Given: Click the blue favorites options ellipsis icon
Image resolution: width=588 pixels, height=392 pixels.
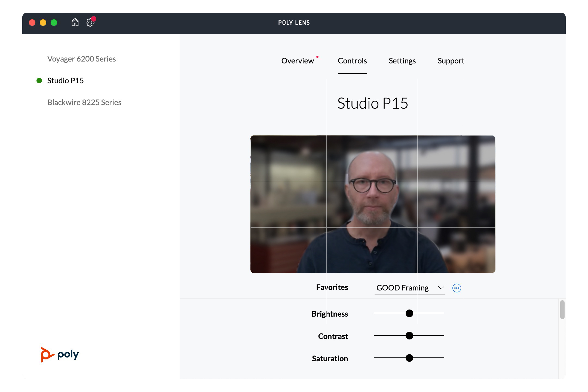Looking at the screenshot, I should click(x=457, y=288).
